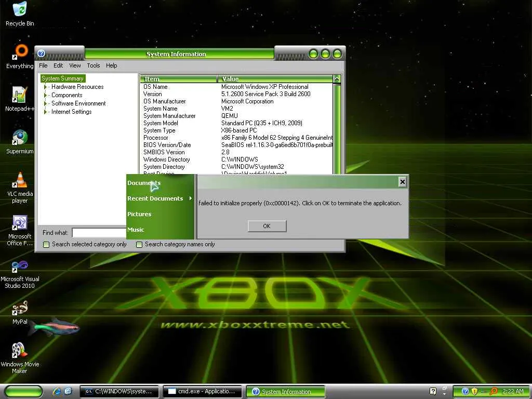
Task: Open Pictures in Start menu panel
Action: coord(139,214)
